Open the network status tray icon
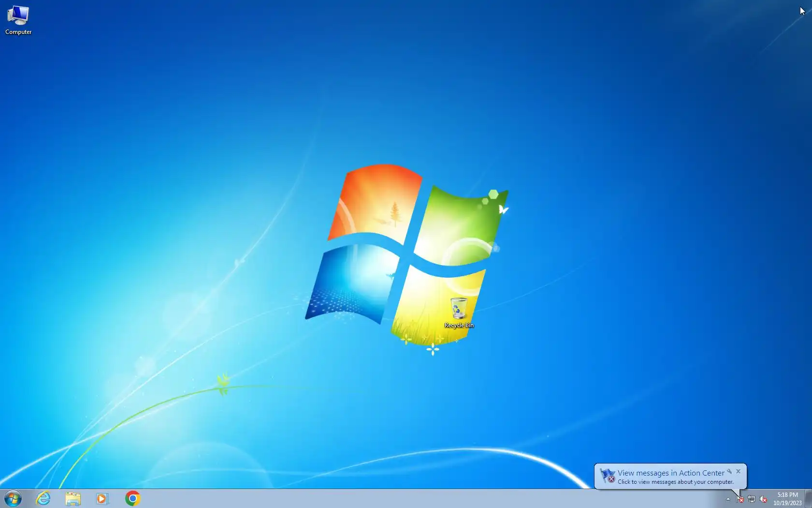The height and width of the screenshot is (508, 812). click(752, 499)
